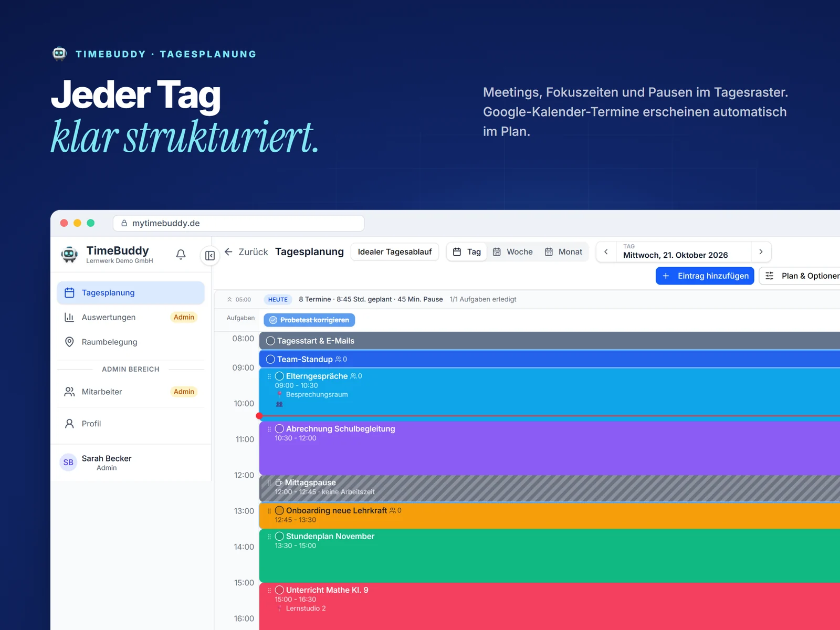Open Plan & Optionen menu
The image size is (840, 630).
(x=800, y=276)
